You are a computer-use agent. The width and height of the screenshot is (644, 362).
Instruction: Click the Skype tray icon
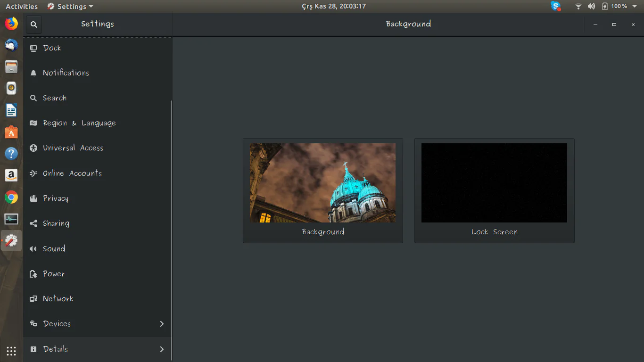(x=556, y=6)
